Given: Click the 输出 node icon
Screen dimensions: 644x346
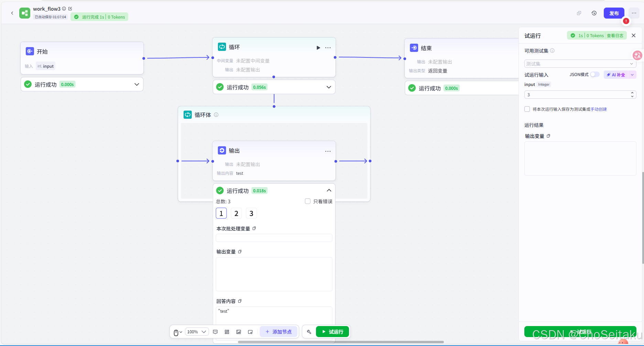Looking at the screenshot, I should [222, 150].
